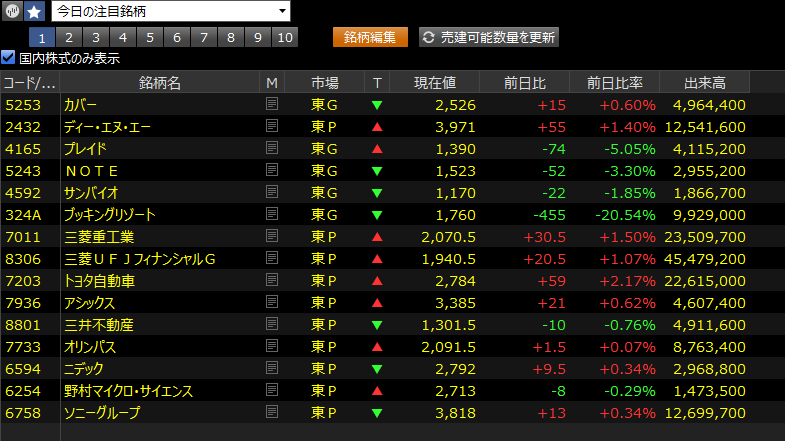Switch to page tab 7
Viewport: 785px width, 441px height.
[x=204, y=38]
